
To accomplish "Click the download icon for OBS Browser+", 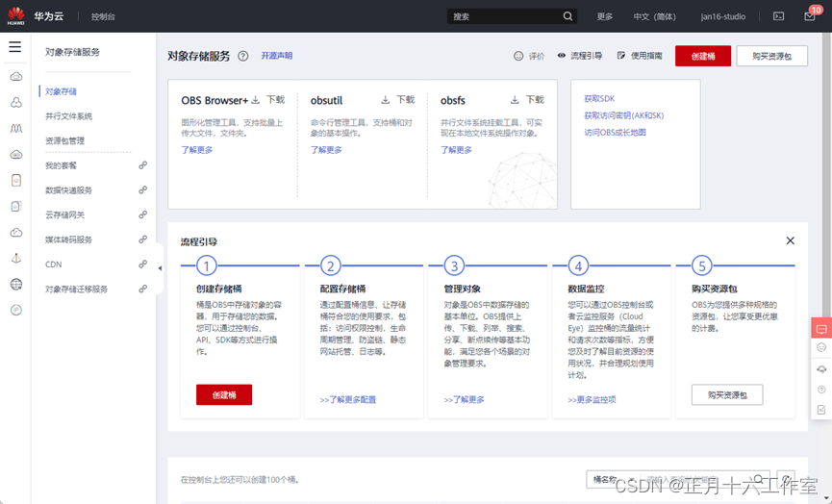I will pos(256,100).
